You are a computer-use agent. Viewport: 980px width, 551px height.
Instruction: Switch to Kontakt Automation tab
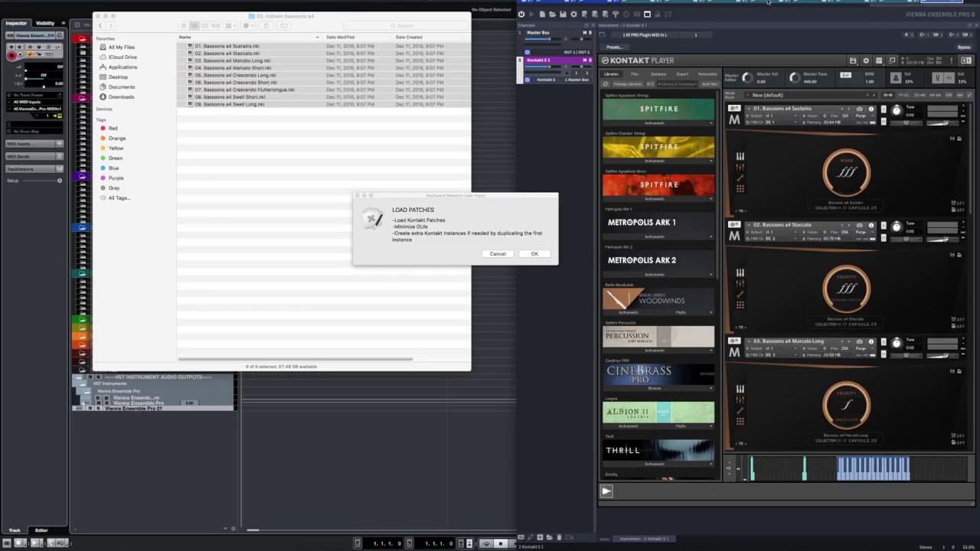[x=707, y=74]
